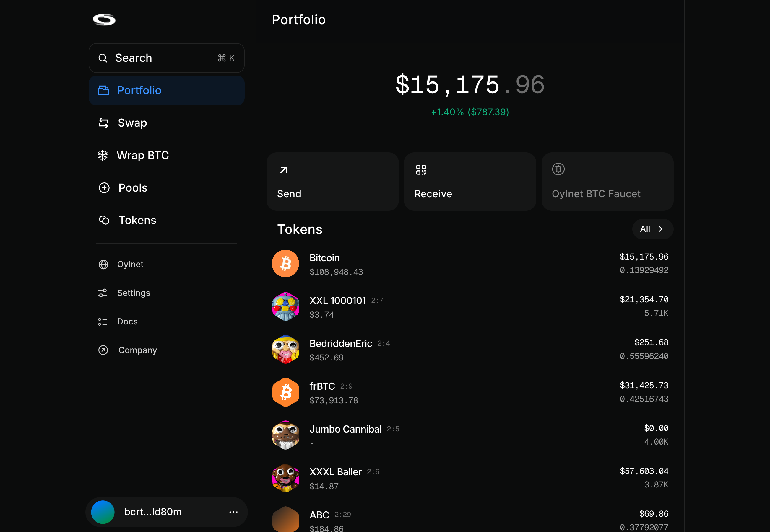Click frBTC value $31,425.73

pos(644,385)
